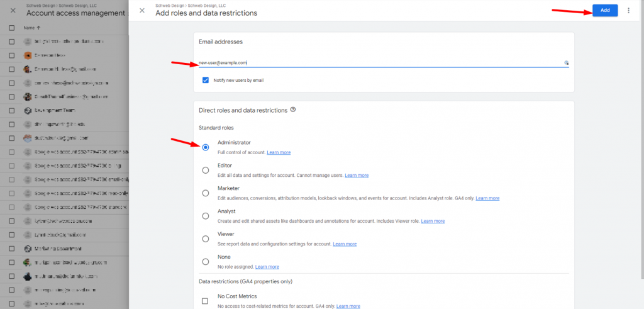Click the blue Add button

point(604,10)
